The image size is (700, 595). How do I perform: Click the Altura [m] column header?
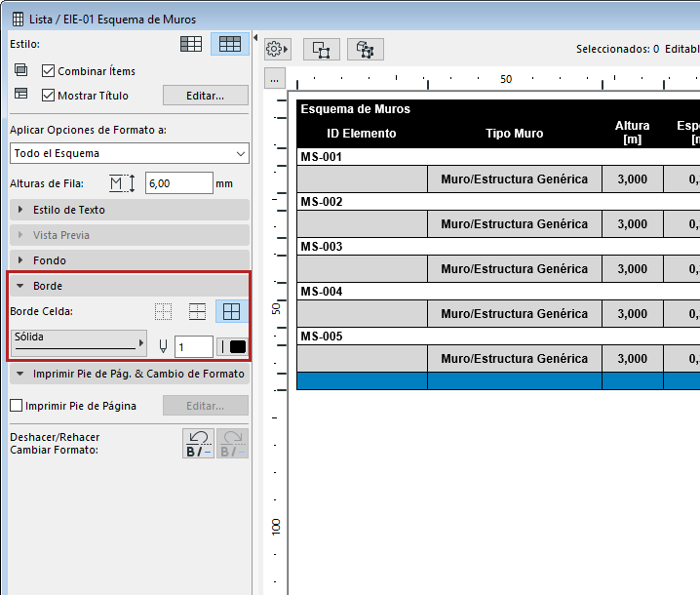point(632,133)
